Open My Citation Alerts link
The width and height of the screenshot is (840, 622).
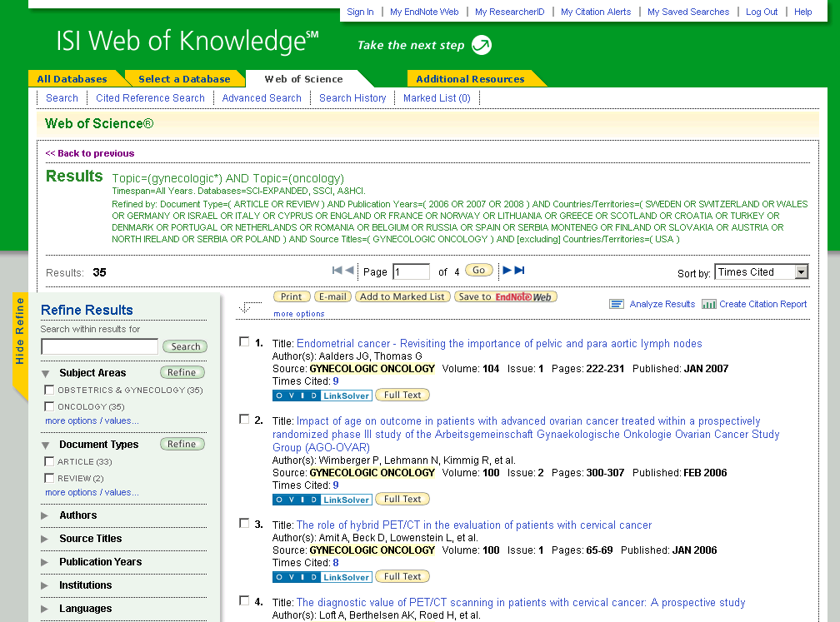tap(596, 12)
